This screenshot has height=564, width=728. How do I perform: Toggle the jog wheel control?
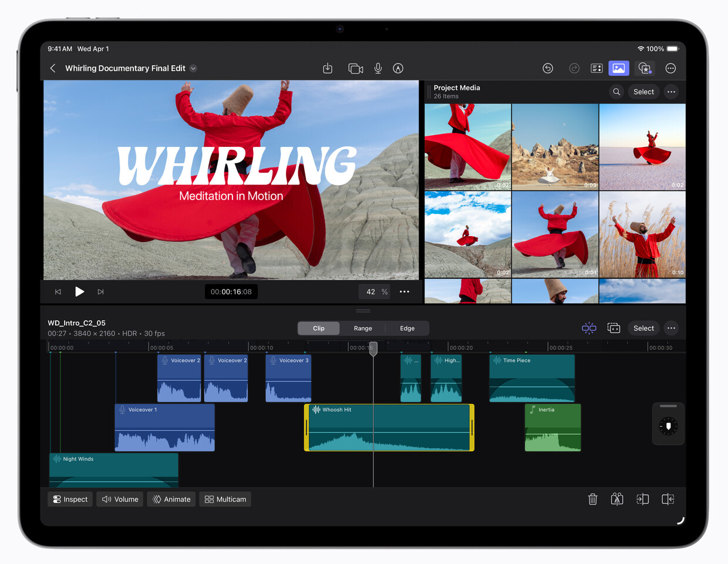(668, 425)
